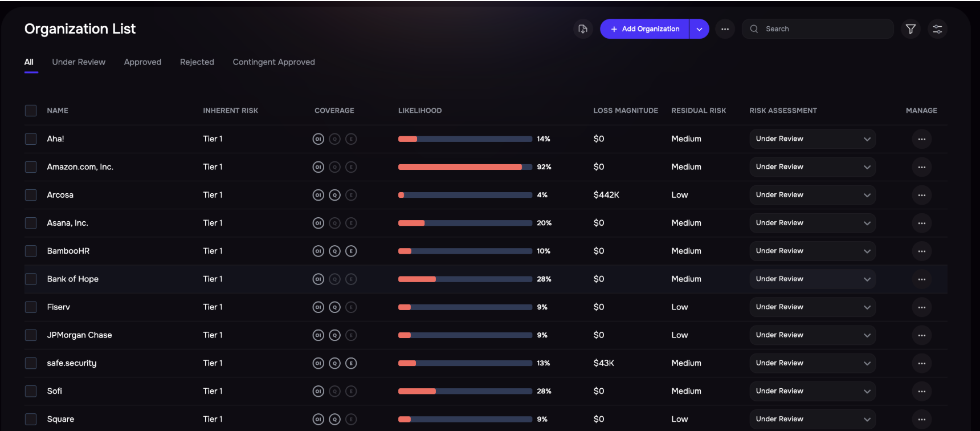
Task: Open the three-dot menu next to Add Organization
Action: click(725, 29)
